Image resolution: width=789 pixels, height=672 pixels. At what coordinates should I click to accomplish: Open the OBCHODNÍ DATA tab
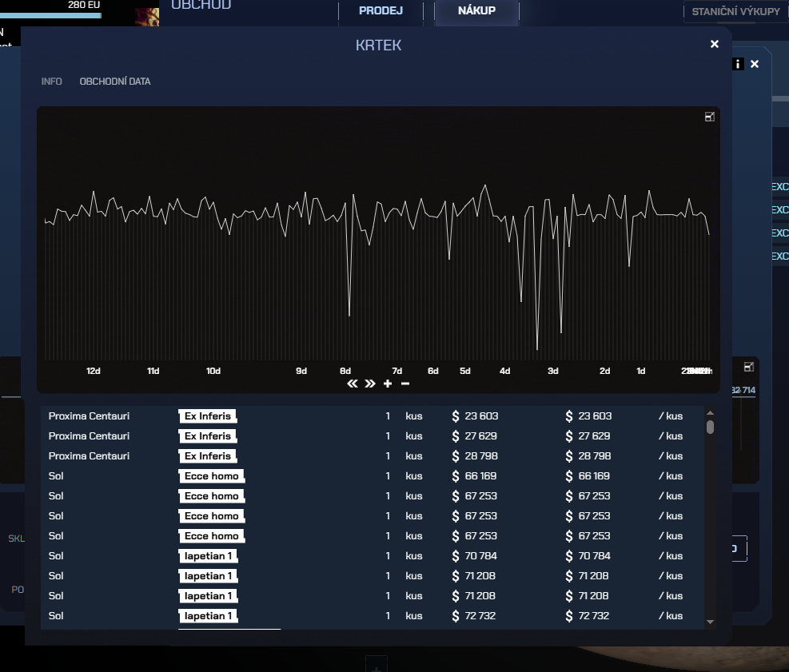(115, 82)
